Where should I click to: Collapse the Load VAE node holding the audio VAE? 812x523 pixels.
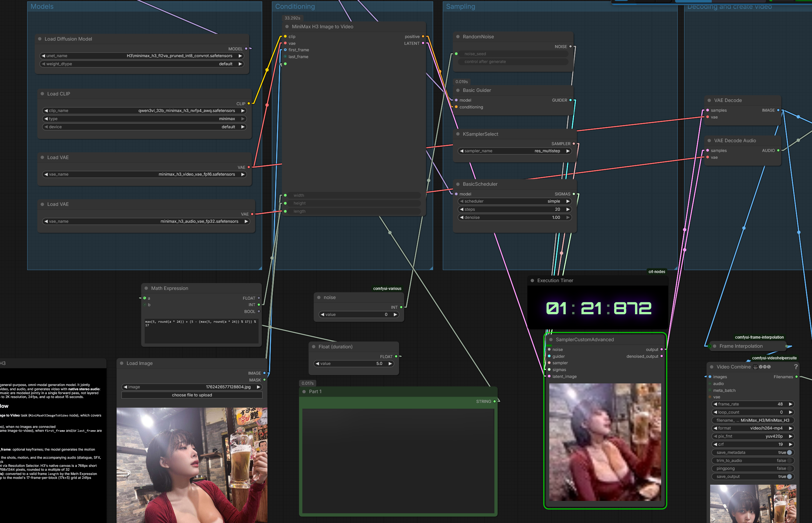(42, 205)
